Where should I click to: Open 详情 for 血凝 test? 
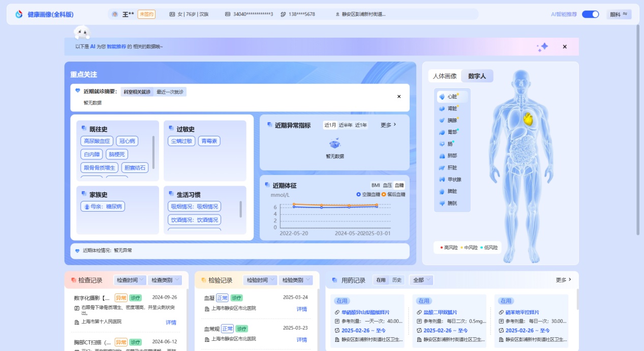[302, 309]
